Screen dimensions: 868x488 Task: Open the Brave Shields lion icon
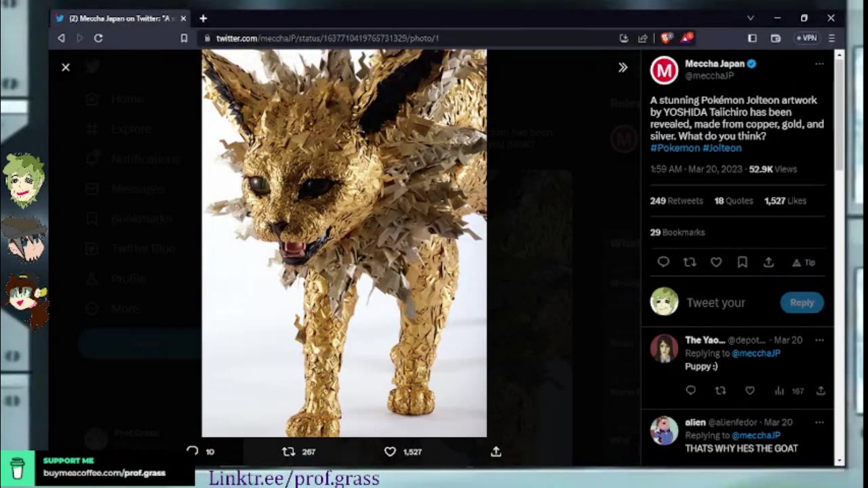pyautogui.click(x=665, y=38)
